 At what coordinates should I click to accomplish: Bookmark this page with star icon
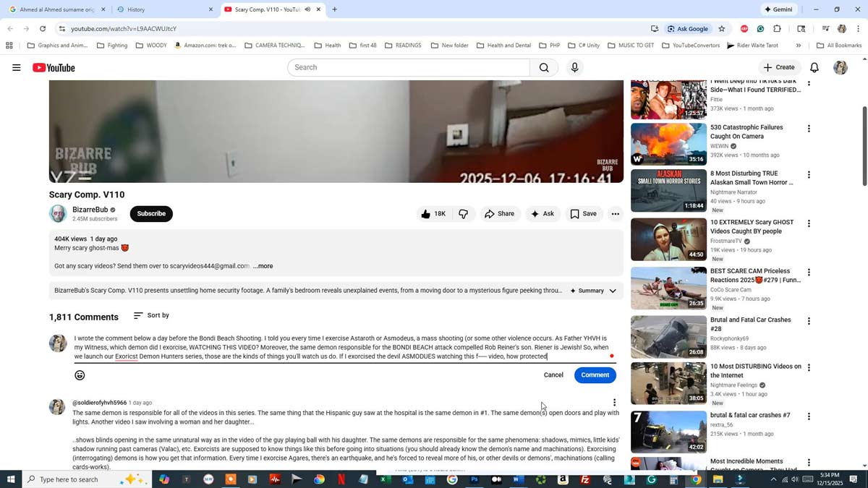tap(721, 29)
